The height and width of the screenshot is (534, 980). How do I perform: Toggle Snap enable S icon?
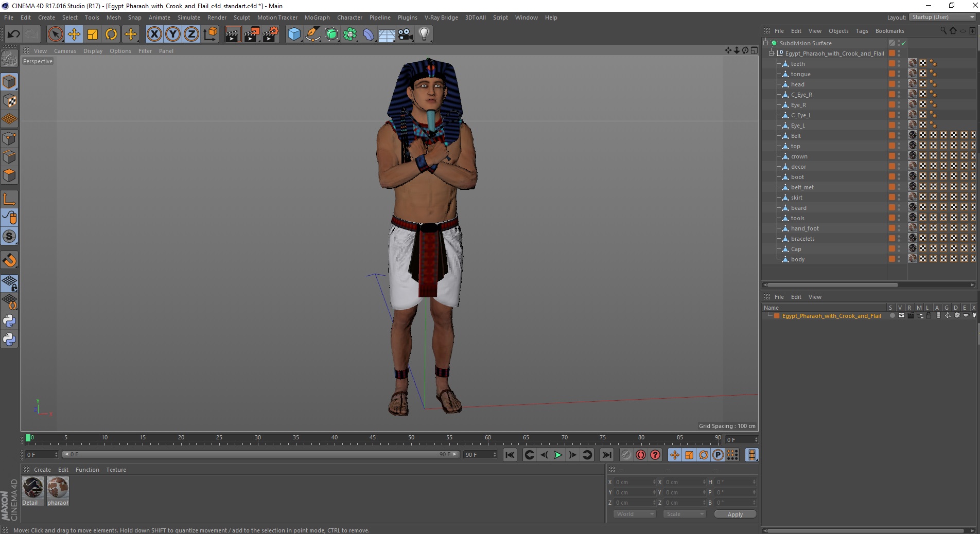9,236
